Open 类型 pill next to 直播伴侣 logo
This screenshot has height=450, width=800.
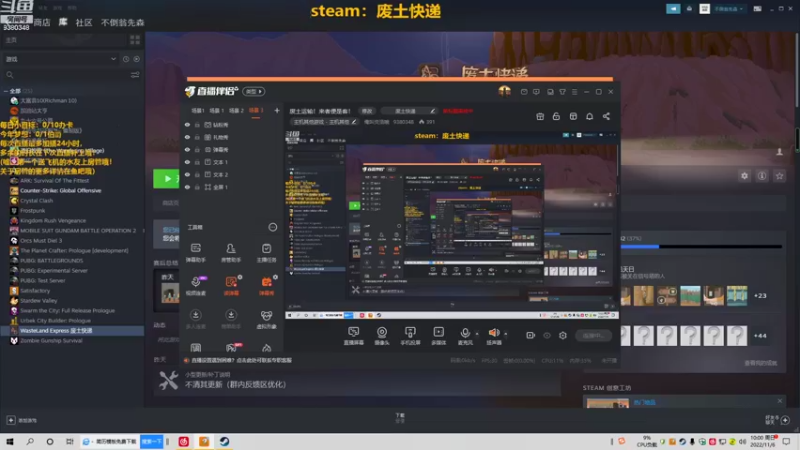point(254,91)
